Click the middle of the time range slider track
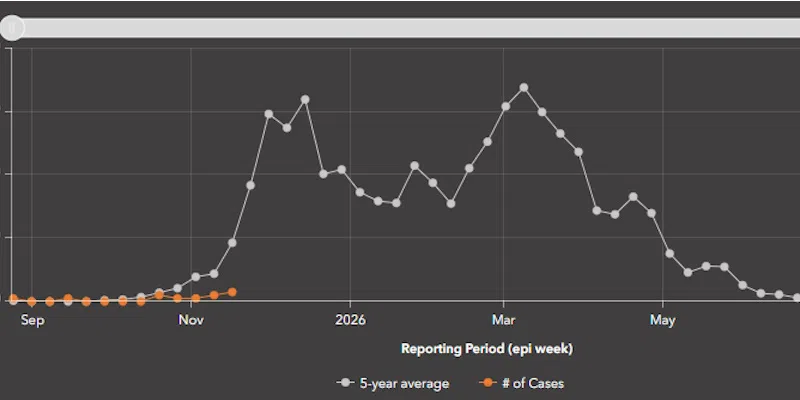The image size is (800, 400). pyautogui.click(x=400, y=28)
